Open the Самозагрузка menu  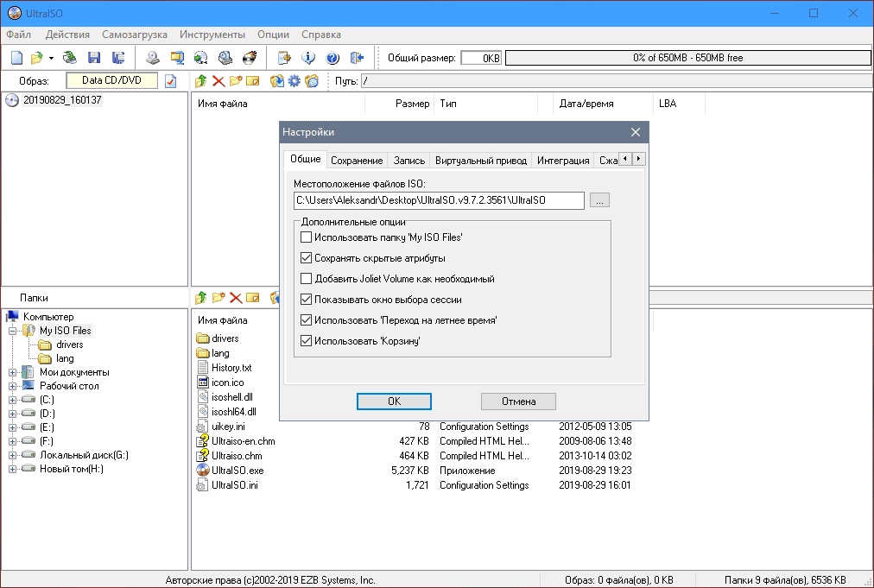(x=135, y=35)
